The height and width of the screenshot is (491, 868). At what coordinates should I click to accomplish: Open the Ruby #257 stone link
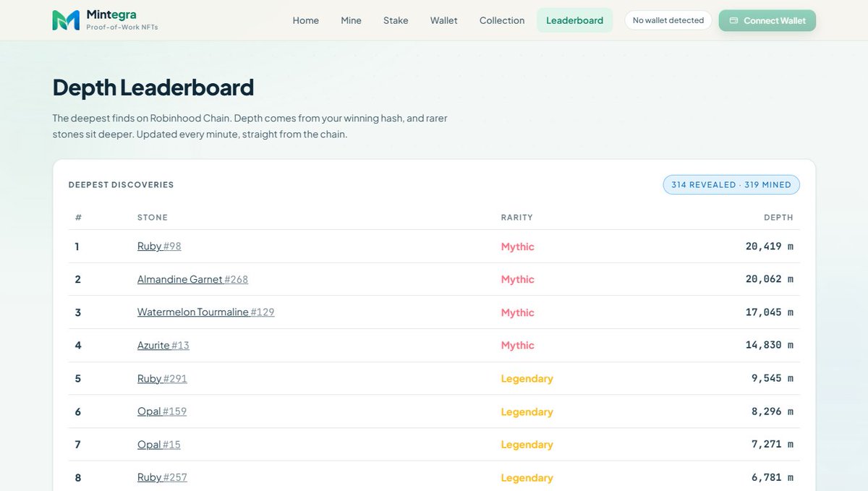tap(162, 478)
